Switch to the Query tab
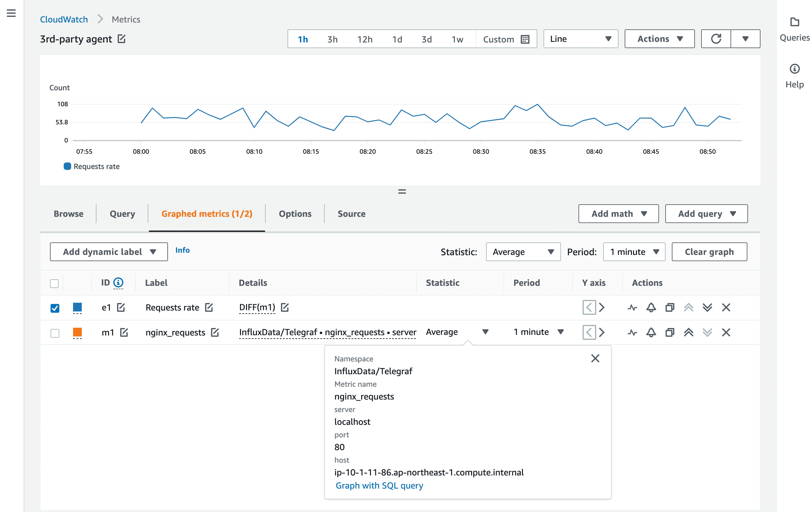 pos(122,214)
